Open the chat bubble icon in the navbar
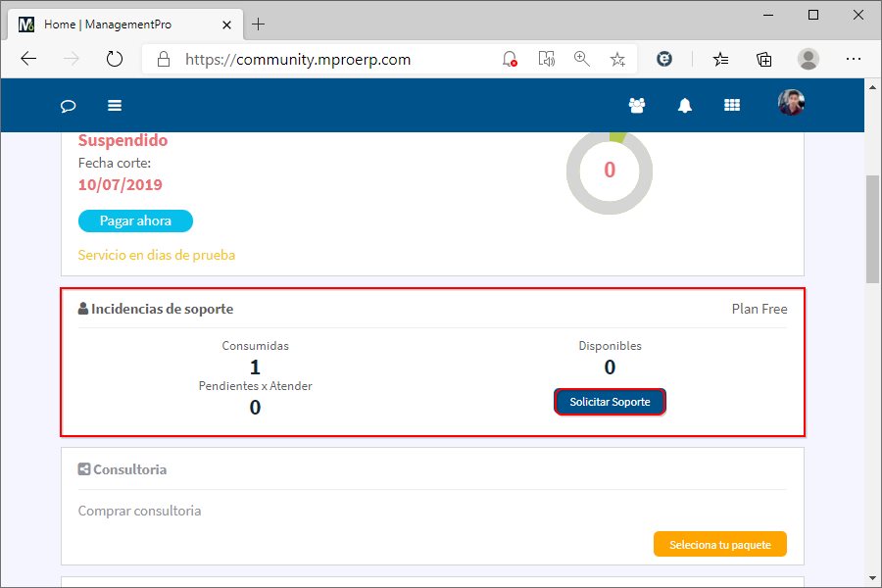The height and width of the screenshot is (588, 882). click(x=67, y=105)
